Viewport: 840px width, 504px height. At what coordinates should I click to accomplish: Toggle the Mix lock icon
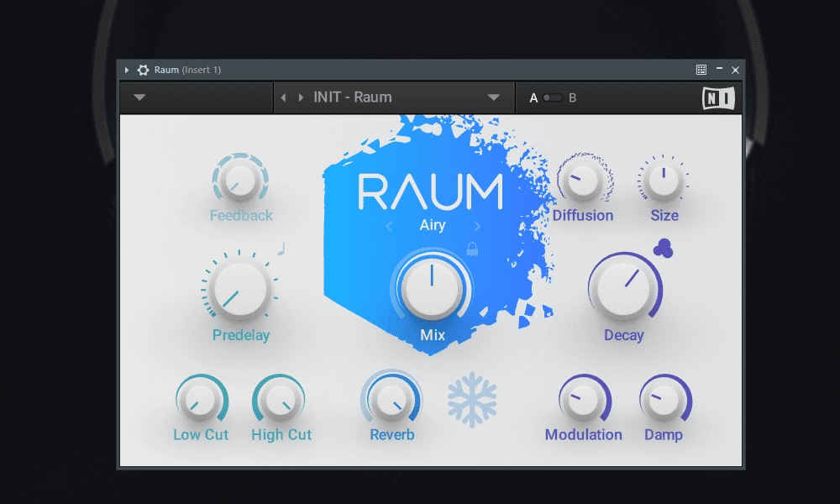click(472, 249)
